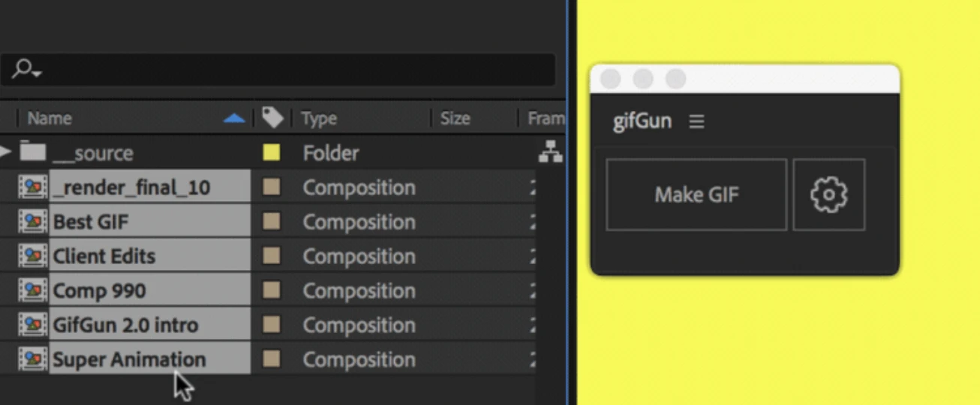Select the Best GIF composition icon
980x405 pixels.
32,222
